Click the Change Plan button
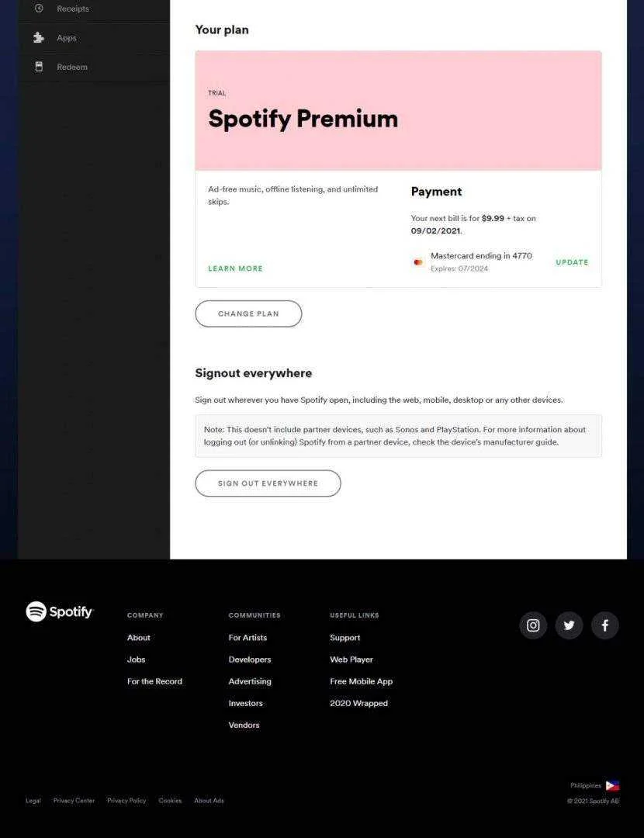644x838 pixels. [248, 313]
